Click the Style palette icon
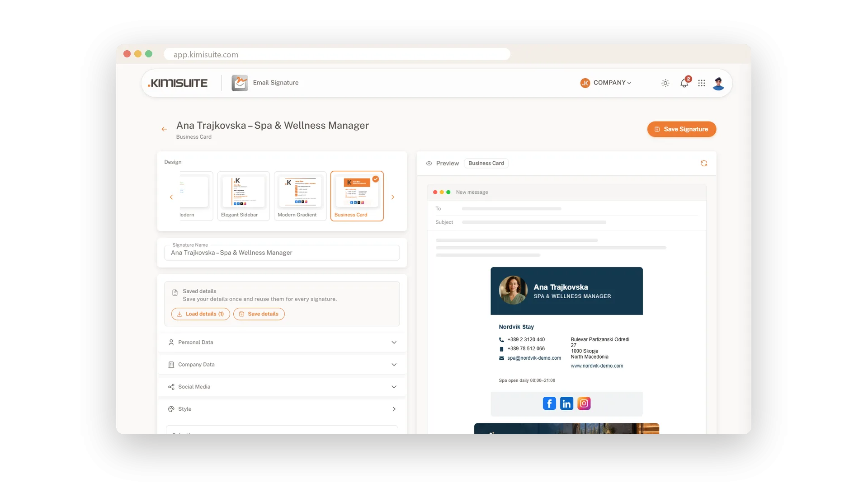Image resolution: width=868 pixels, height=488 pixels. click(x=171, y=409)
